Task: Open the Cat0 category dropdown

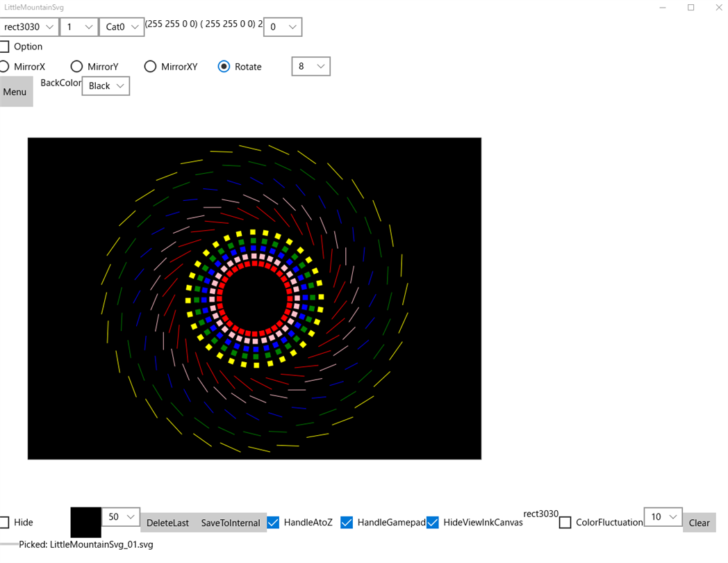Action: tap(122, 27)
